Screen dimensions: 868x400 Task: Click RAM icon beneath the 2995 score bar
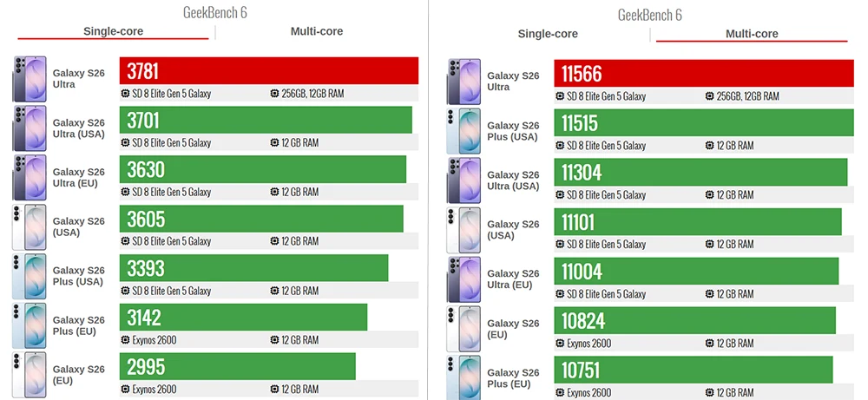point(274,390)
